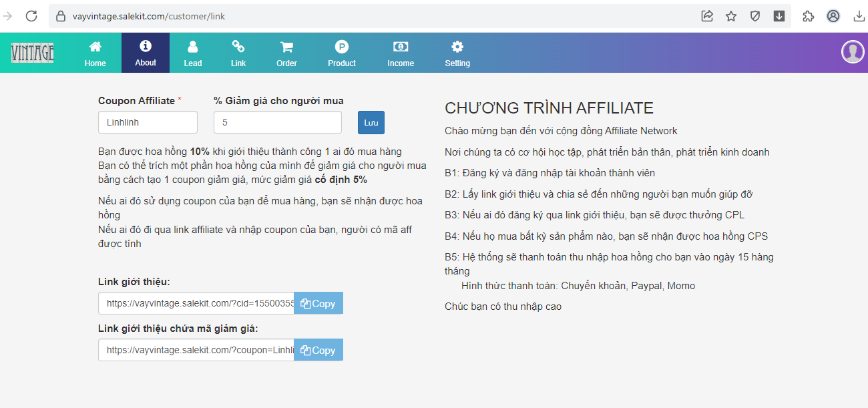
Task: Open the Link chain icon
Action: tap(238, 47)
